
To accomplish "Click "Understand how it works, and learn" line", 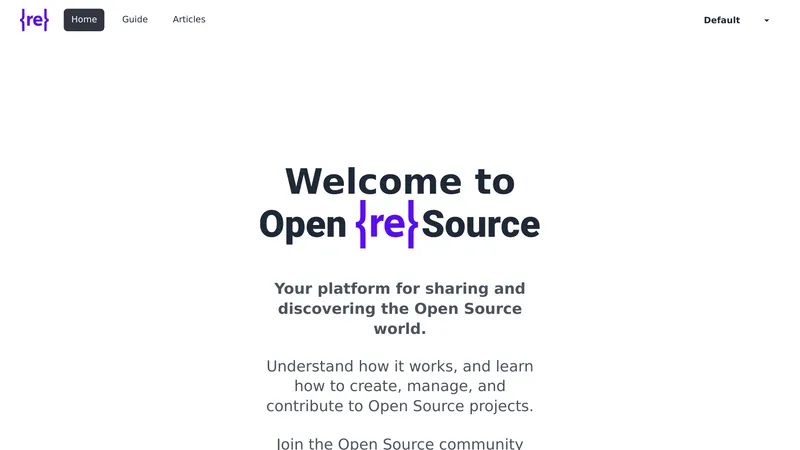I will tap(400, 367).
